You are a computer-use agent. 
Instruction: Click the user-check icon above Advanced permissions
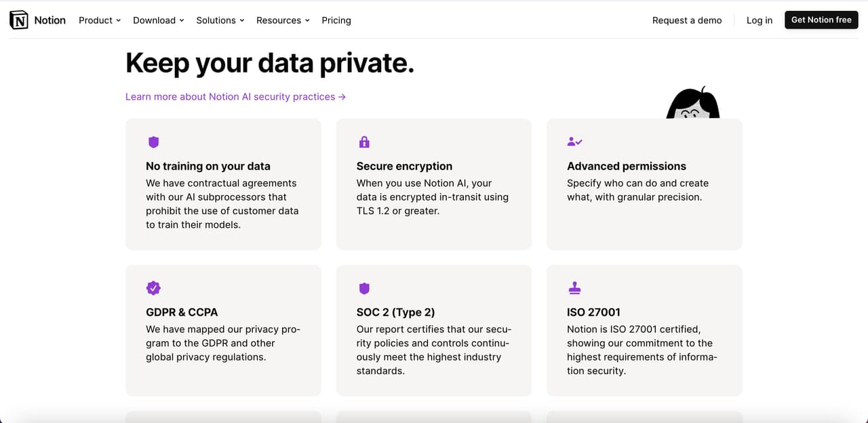pyautogui.click(x=575, y=142)
